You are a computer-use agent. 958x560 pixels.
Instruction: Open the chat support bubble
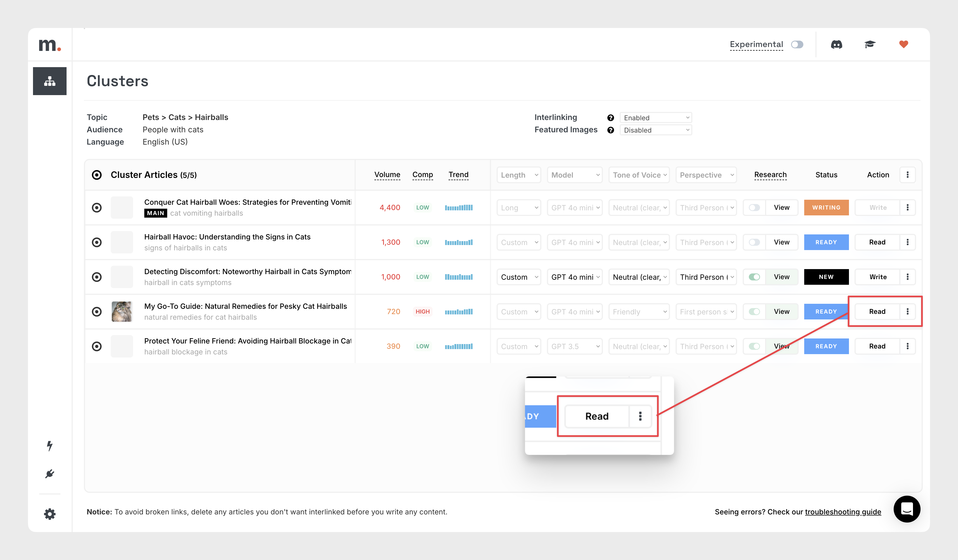point(907,509)
